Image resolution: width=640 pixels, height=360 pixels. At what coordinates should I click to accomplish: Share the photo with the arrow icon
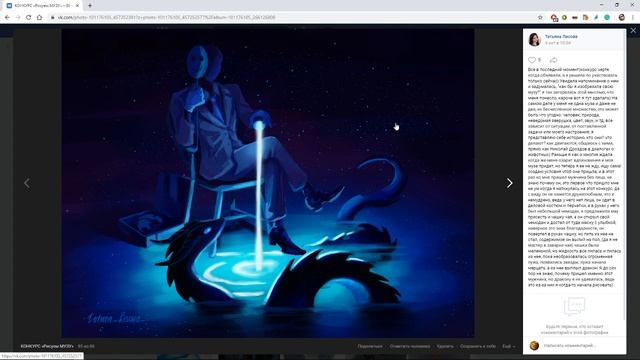(553, 60)
